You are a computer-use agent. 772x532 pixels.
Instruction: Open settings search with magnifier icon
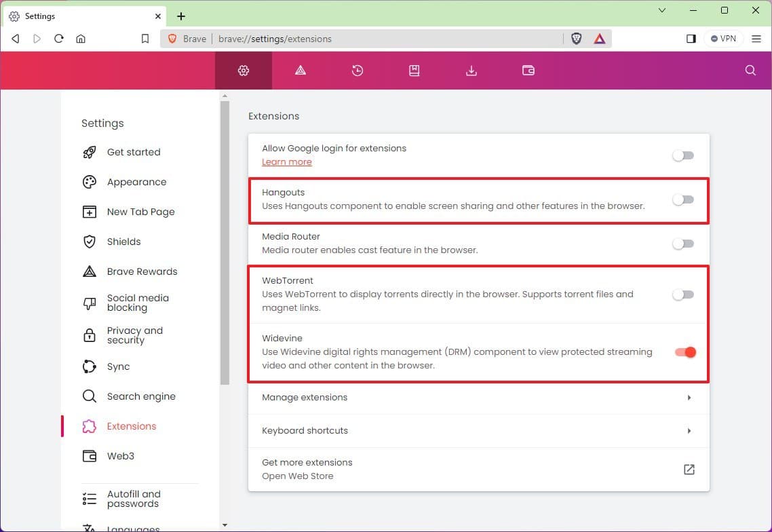(750, 70)
